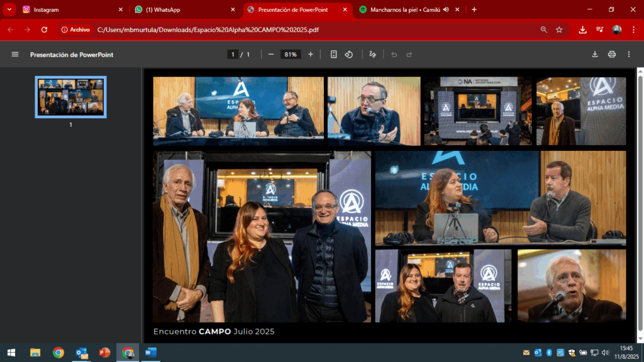Download the PDF from the viewer toolbar

(x=595, y=55)
